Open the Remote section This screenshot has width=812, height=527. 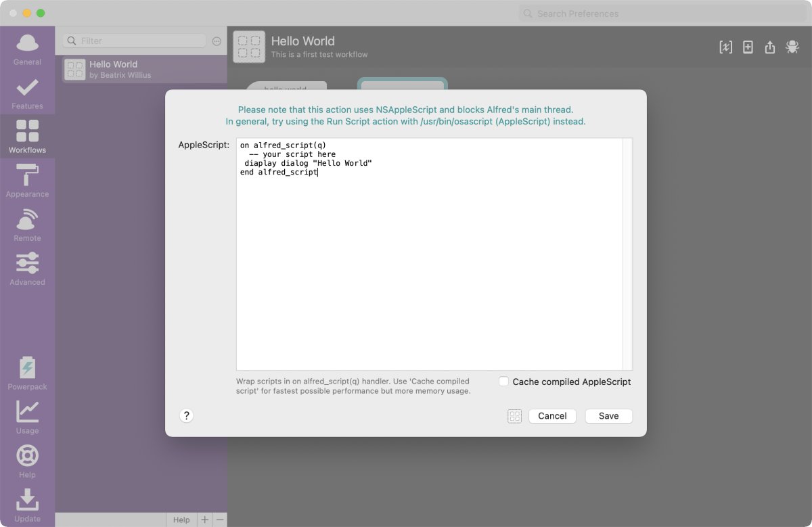tap(27, 225)
